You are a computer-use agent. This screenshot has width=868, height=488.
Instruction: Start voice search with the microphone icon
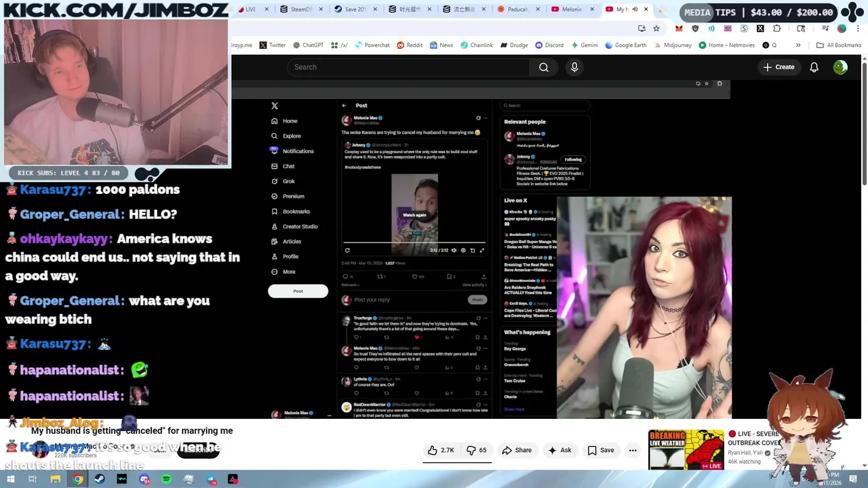[574, 67]
